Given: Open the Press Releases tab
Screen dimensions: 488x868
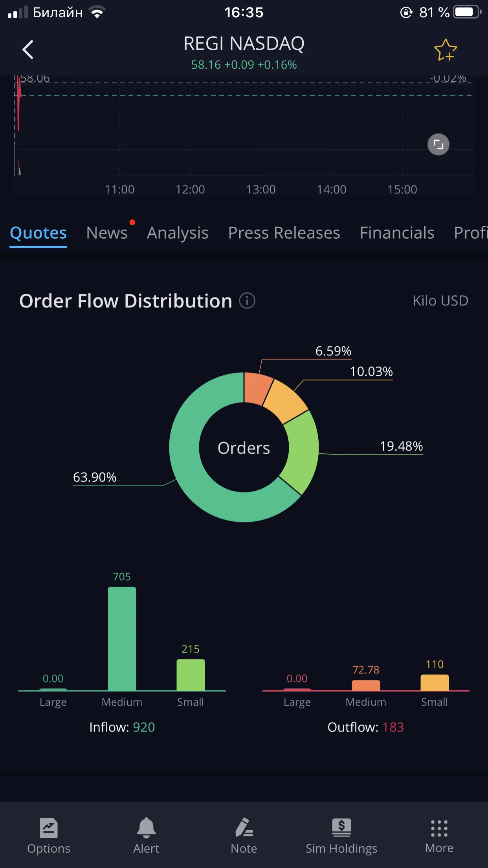Looking at the screenshot, I should tap(284, 233).
